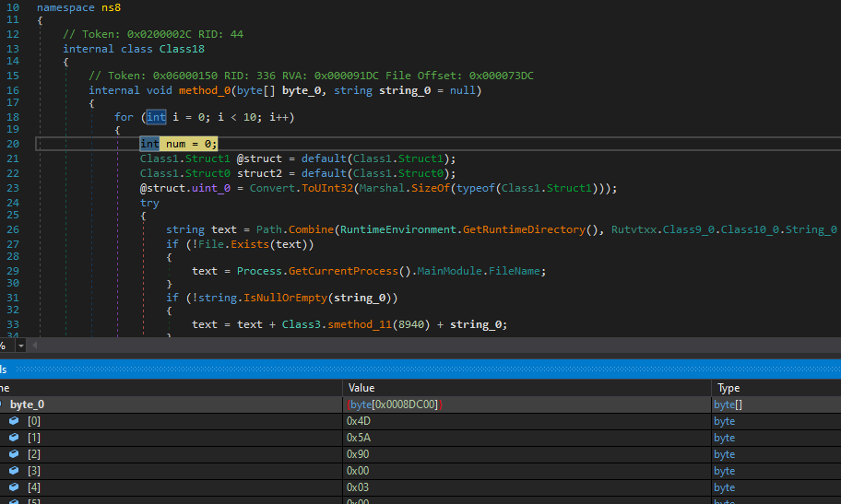Click the field icon beside index [4]

point(14,487)
